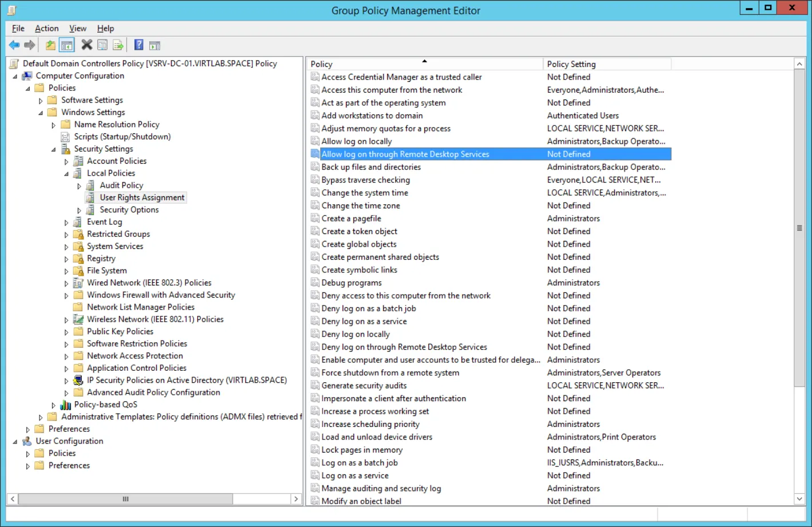Select 'Deny log on locally' policy
This screenshot has width=812, height=527.
355,334
